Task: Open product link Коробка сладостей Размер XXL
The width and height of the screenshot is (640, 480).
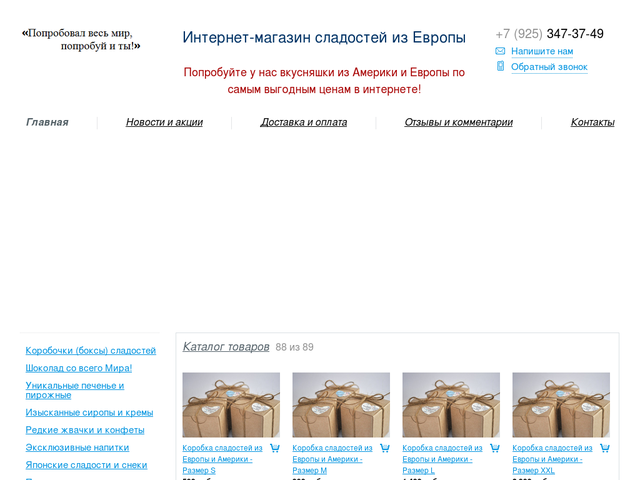Action: pos(552,459)
